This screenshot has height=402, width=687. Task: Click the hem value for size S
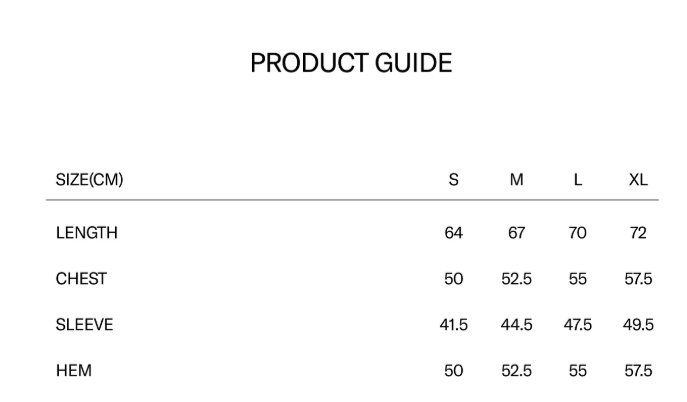454,371
